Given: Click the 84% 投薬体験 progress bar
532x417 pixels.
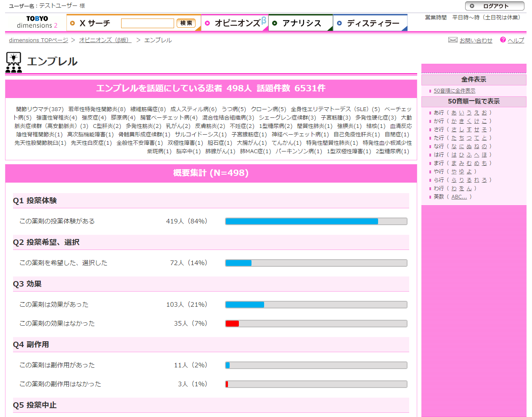Looking at the screenshot, I should click(x=316, y=221).
